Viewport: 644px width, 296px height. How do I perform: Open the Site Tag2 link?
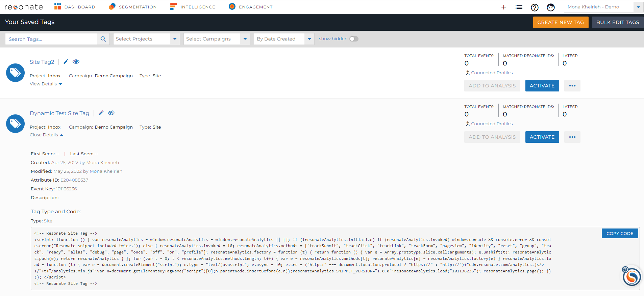coord(42,62)
